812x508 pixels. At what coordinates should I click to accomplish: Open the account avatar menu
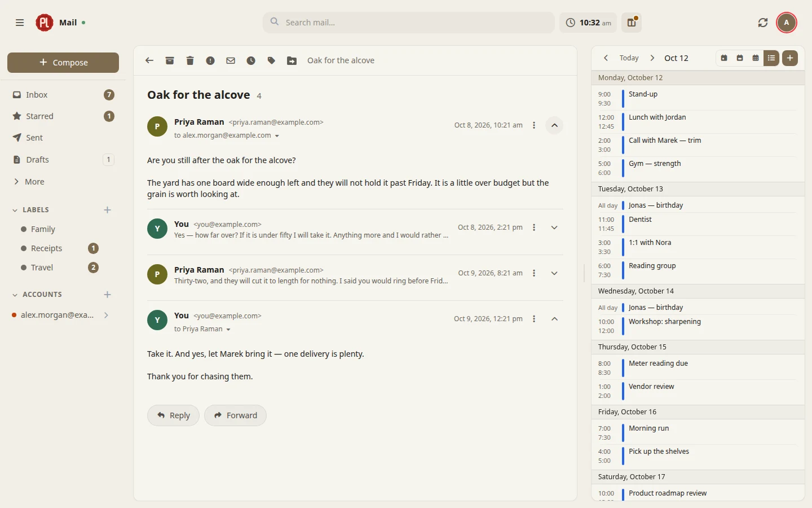pyautogui.click(x=787, y=23)
